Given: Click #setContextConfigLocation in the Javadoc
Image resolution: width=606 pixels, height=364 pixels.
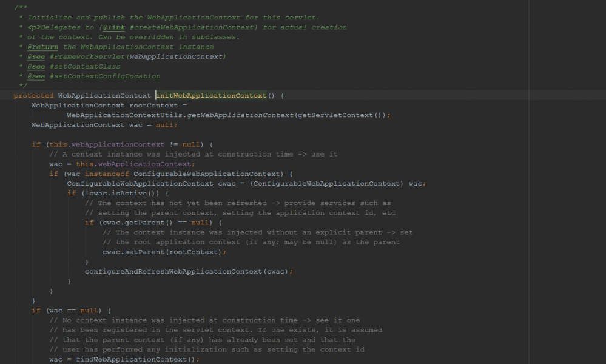Looking at the screenshot, I should pos(105,76).
